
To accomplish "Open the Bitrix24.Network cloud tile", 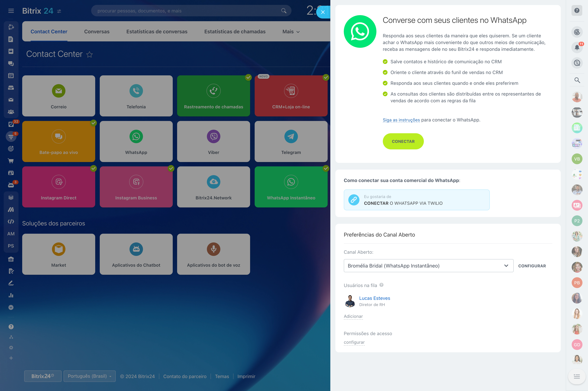I will tap(213, 187).
